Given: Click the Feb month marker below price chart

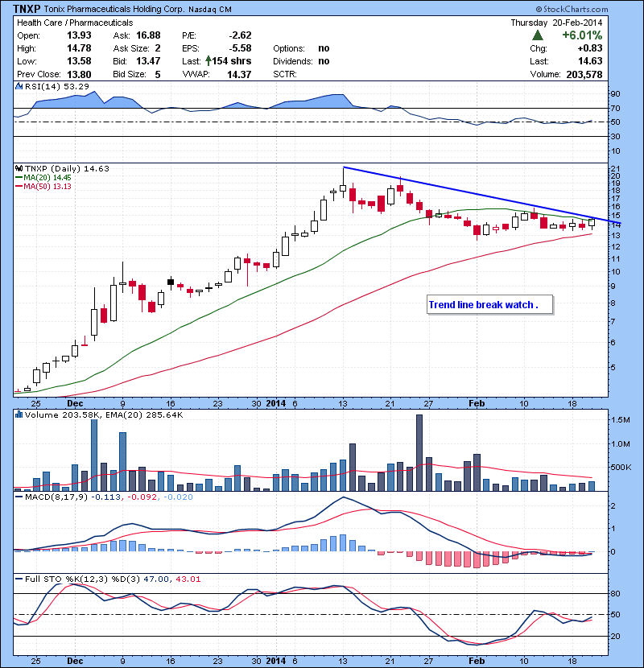Looking at the screenshot, I should click(x=477, y=403).
